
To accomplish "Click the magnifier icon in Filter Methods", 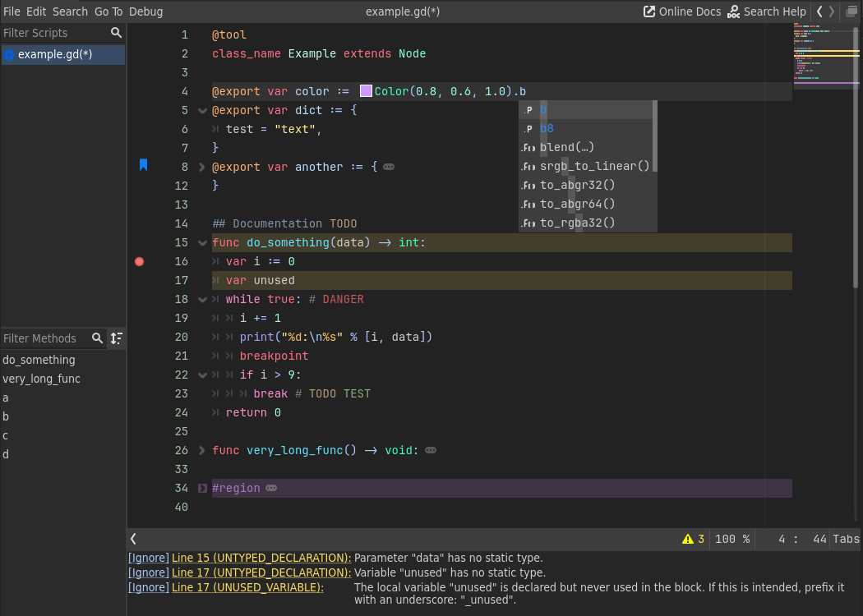I will 98,338.
